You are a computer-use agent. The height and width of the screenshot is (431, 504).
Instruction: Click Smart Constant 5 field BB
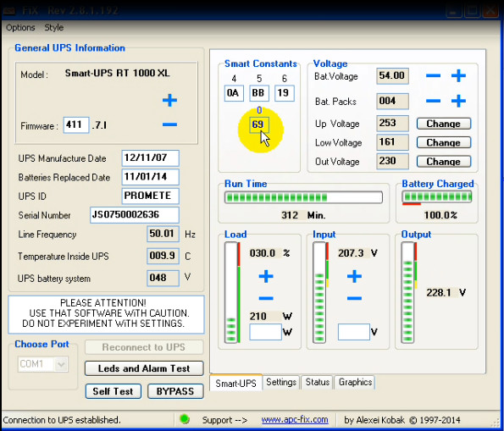point(258,93)
